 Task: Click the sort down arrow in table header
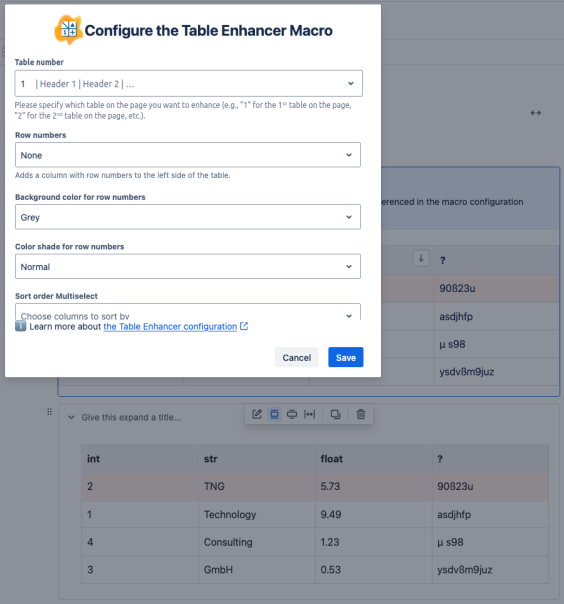pyautogui.click(x=421, y=258)
